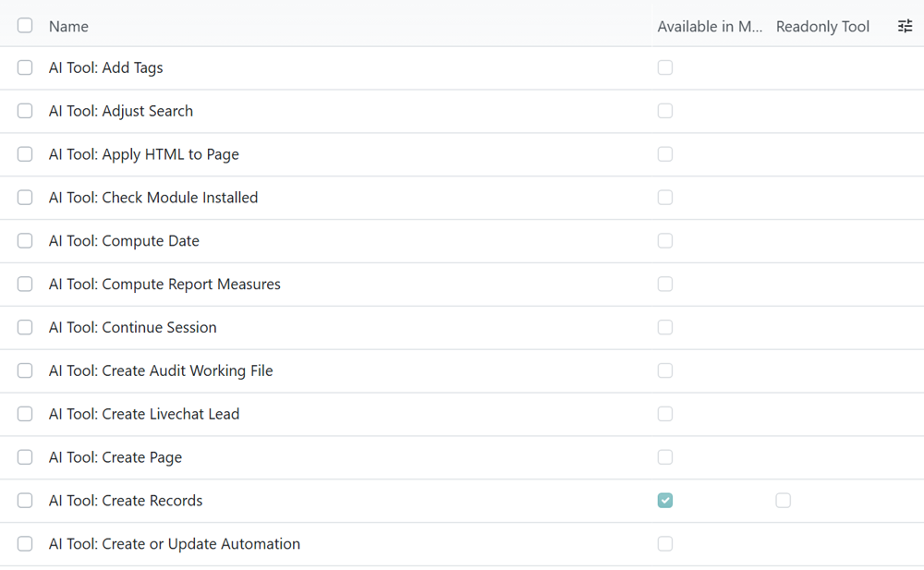This screenshot has height=570, width=924.
Task: Open 'AI Tool: Create Audit Working File' record
Action: click(x=161, y=370)
